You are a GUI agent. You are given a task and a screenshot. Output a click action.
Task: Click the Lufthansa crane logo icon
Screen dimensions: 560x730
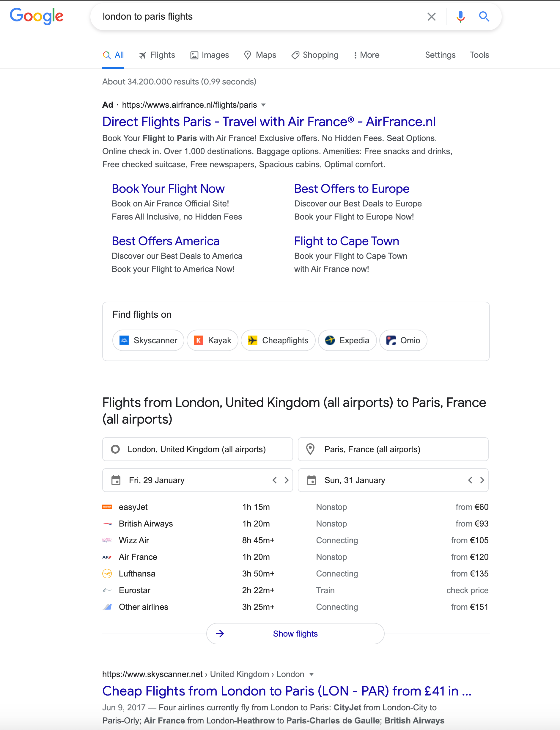pos(107,574)
